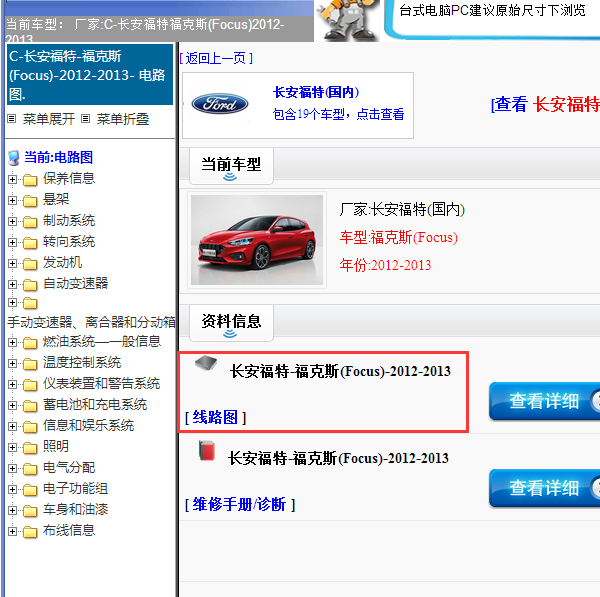Click 包含19个车型，点击查看 link

point(338,114)
